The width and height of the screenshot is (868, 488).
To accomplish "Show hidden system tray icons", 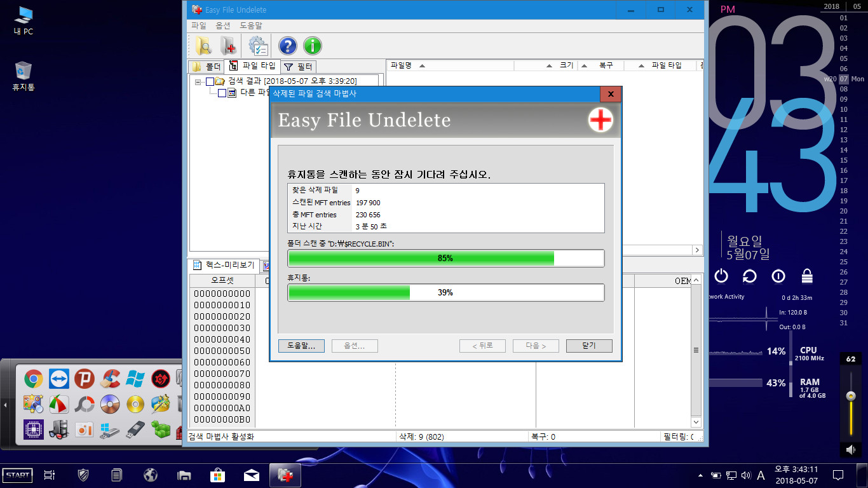I will 700,475.
